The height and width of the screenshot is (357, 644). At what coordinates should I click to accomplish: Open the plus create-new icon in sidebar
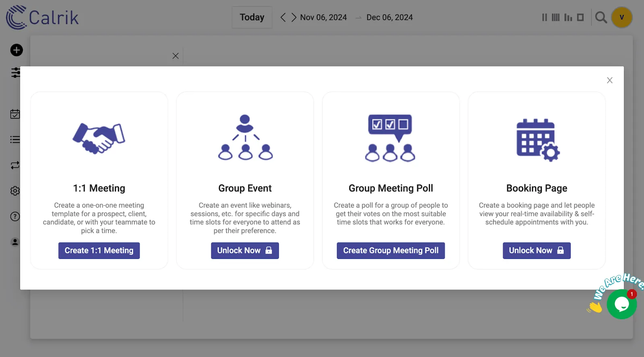tap(17, 50)
